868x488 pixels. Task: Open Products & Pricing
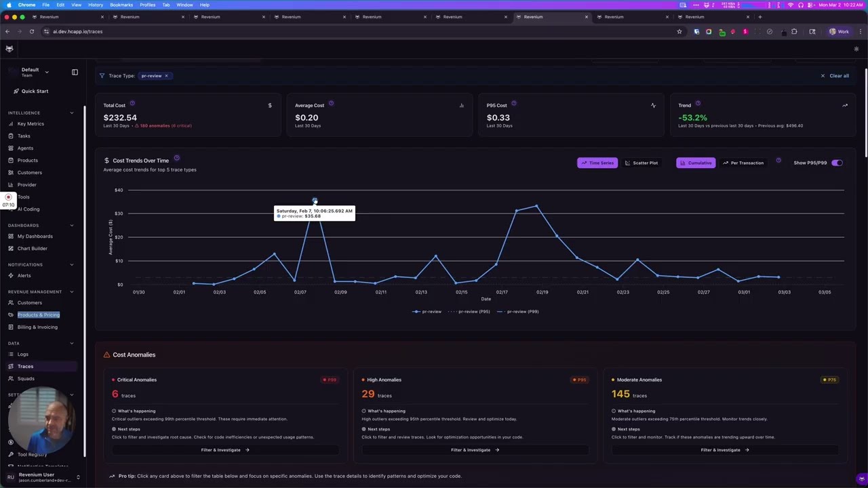(x=39, y=314)
